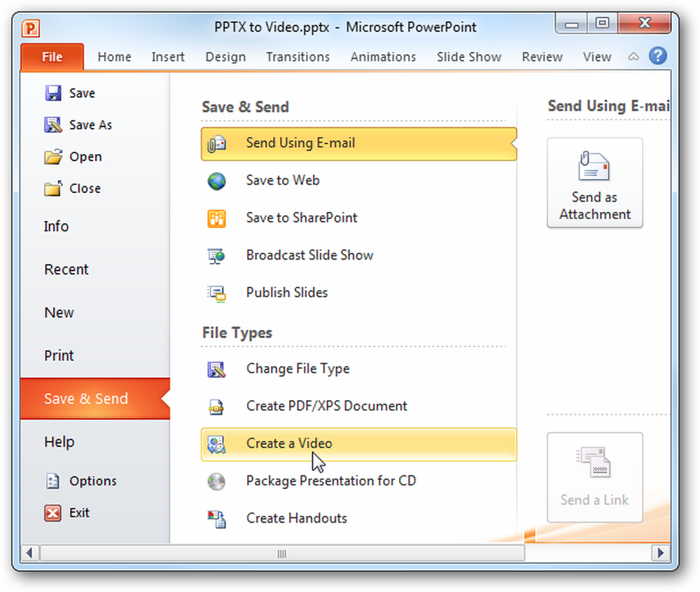Click the Save label in the sidebar
Viewport: 700px width, 592px height.
pos(82,93)
